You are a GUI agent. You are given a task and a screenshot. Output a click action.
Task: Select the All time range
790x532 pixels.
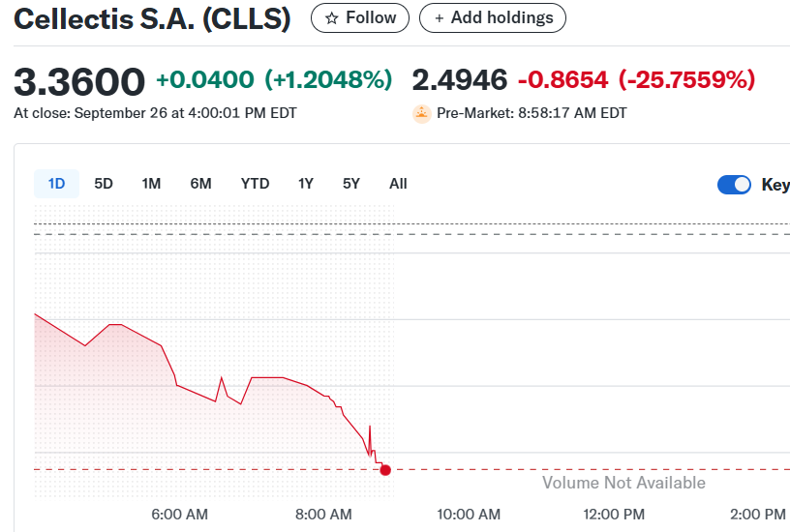pyautogui.click(x=398, y=184)
